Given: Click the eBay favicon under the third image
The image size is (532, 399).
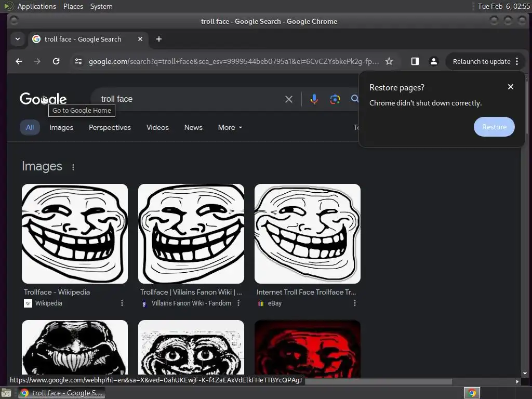Looking at the screenshot, I should [261, 303].
